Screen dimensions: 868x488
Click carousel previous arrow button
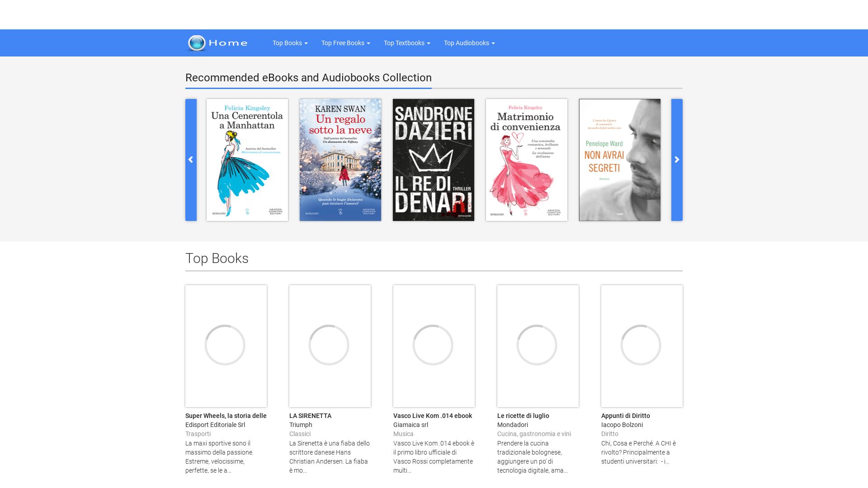pyautogui.click(x=191, y=160)
